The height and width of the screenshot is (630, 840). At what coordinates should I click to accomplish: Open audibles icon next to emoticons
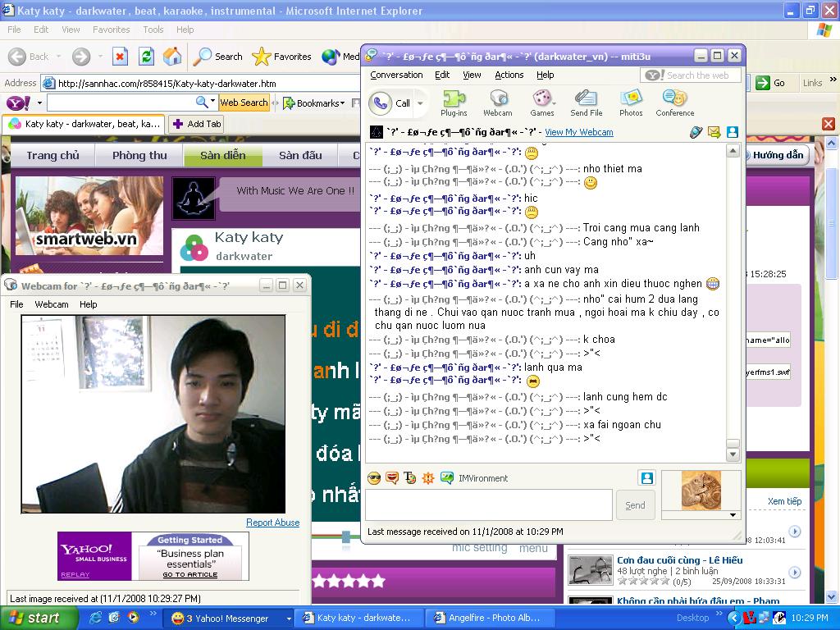392,478
